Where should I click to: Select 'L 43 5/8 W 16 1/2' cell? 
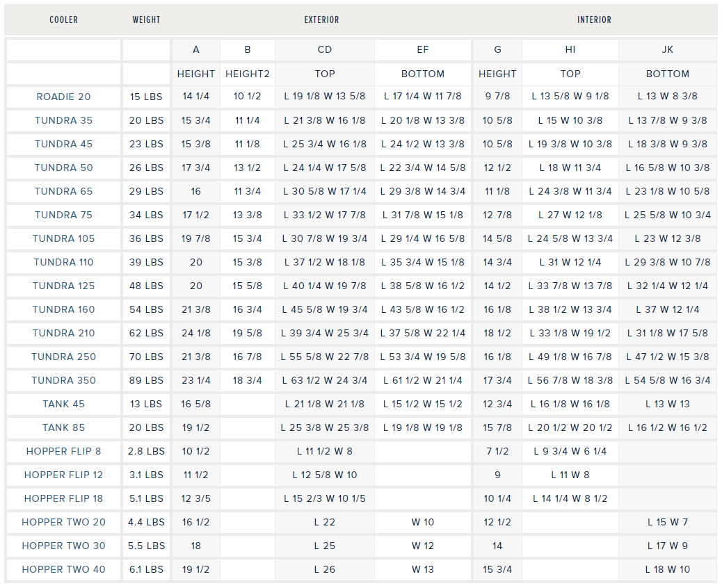coord(423,309)
